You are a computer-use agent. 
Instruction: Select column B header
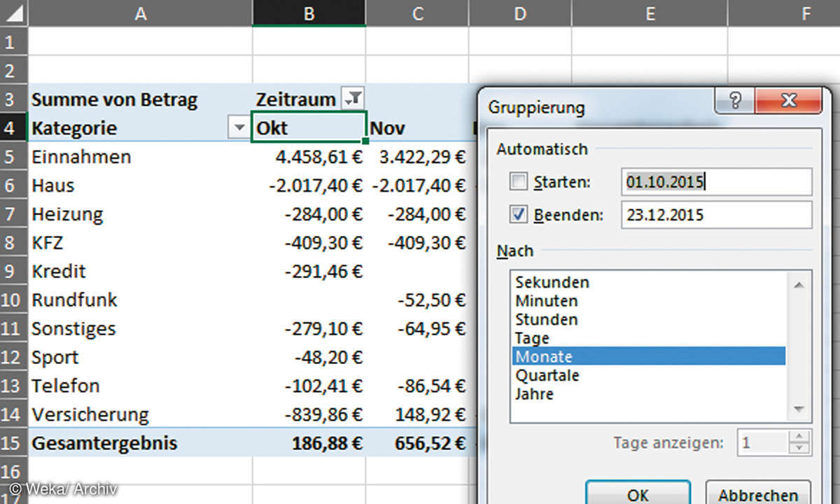(309, 13)
